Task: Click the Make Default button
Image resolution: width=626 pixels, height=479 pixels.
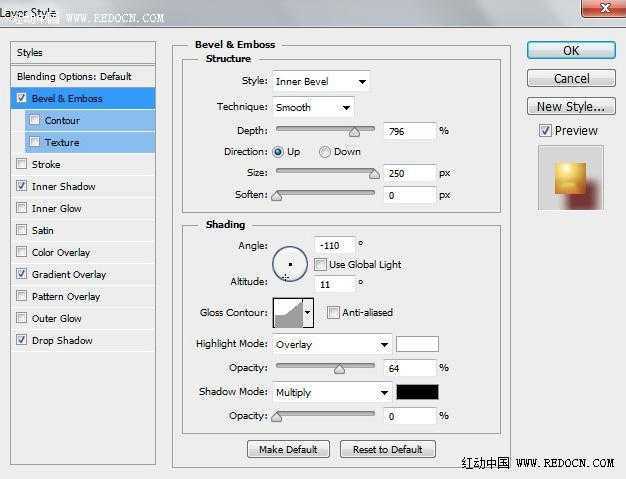Action: (x=288, y=449)
